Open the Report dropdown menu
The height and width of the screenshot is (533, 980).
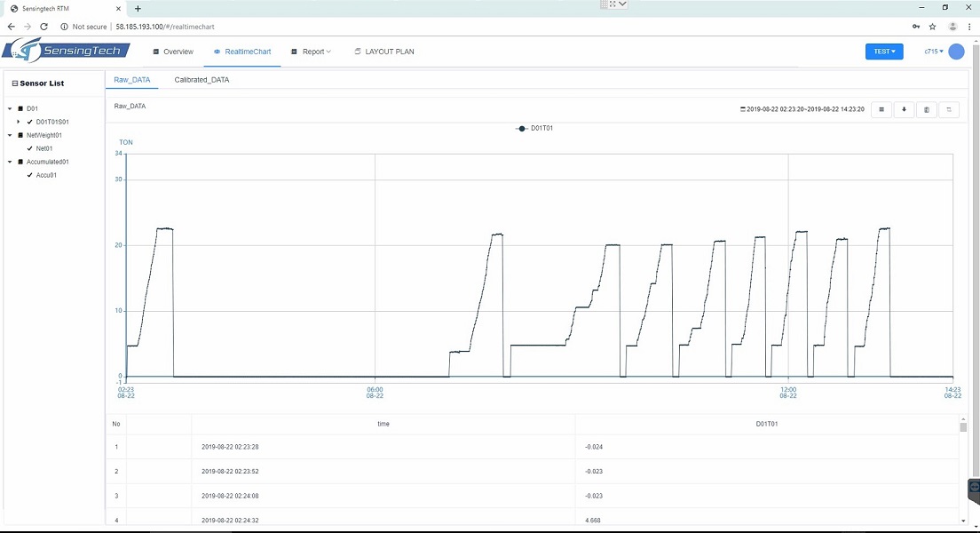(x=312, y=52)
